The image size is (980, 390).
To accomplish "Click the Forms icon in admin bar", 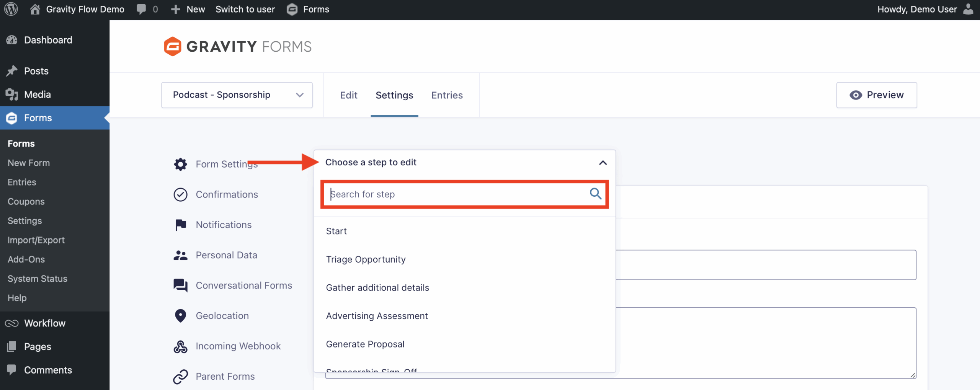I will pyautogui.click(x=292, y=9).
